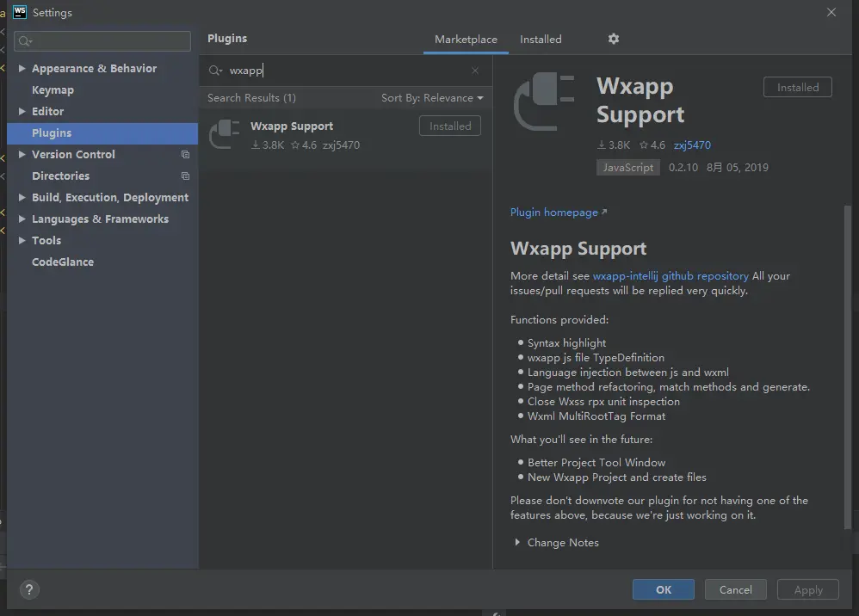Click the plugin description vertical scrollbar
The image size is (859, 616).
click(848, 367)
